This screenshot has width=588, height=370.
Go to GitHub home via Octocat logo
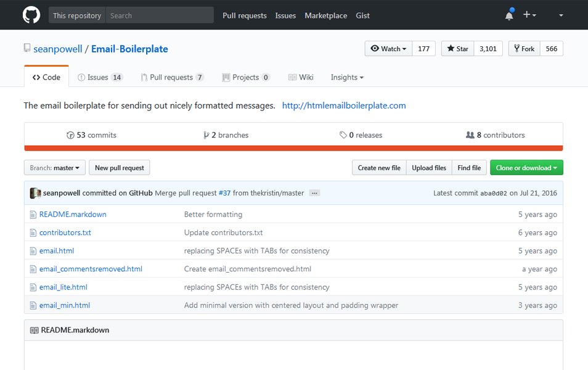pos(31,15)
